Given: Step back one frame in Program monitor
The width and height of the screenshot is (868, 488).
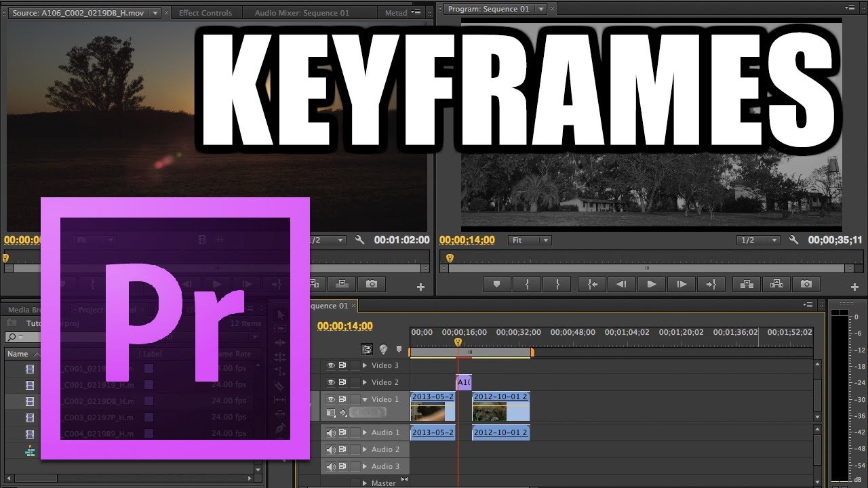Looking at the screenshot, I should [621, 285].
